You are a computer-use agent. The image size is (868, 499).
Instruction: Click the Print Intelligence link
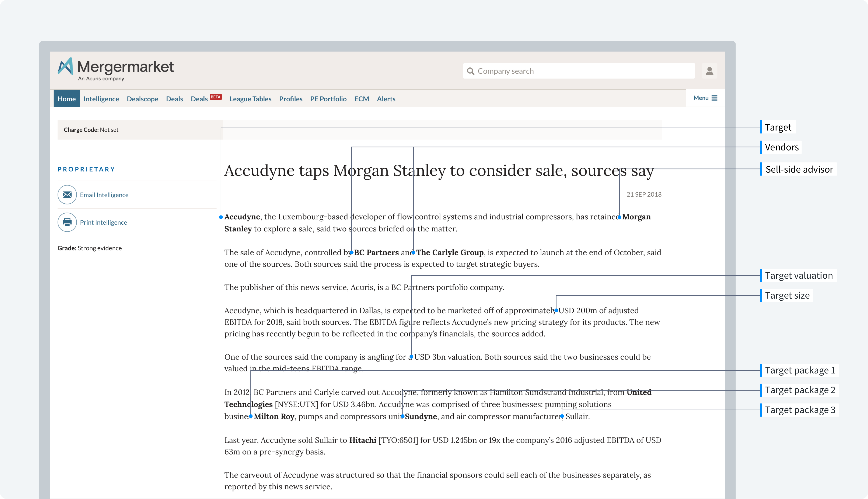[x=103, y=222]
